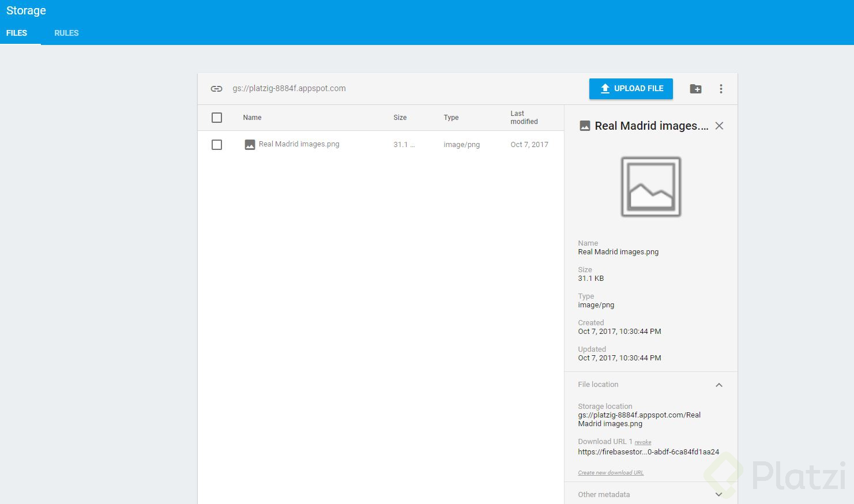This screenshot has height=504, width=854.
Task: Select the Real Madrid images.png file name
Action: pos(299,144)
